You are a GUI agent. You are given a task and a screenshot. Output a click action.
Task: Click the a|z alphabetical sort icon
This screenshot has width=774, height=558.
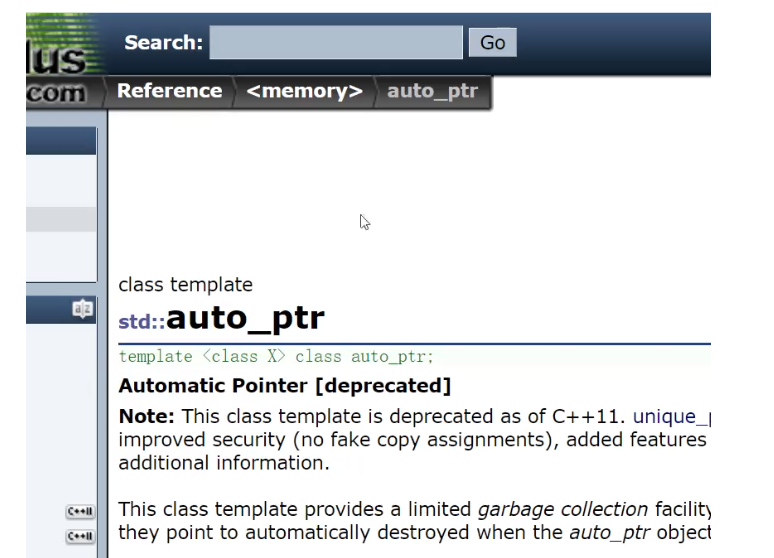82,310
